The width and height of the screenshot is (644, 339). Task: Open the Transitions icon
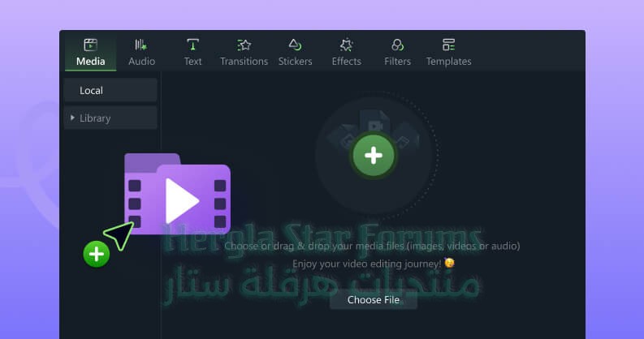pyautogui.click(x=244, y=45)
